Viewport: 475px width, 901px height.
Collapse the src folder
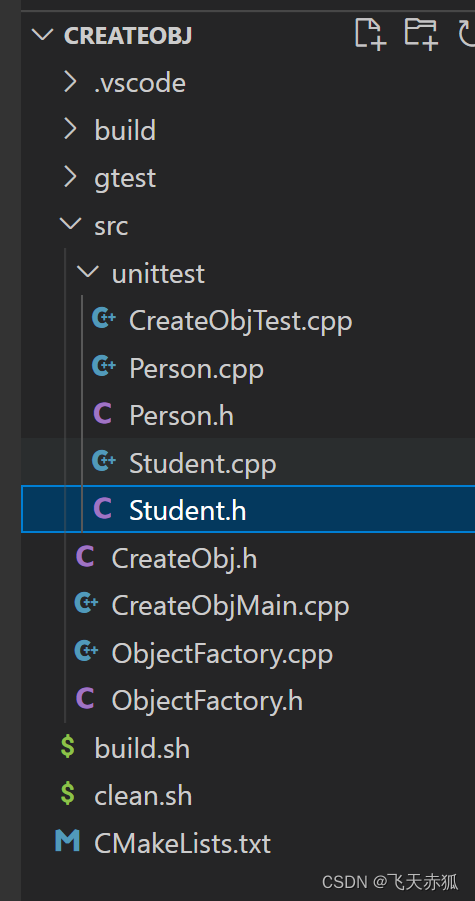click(70, 225)
